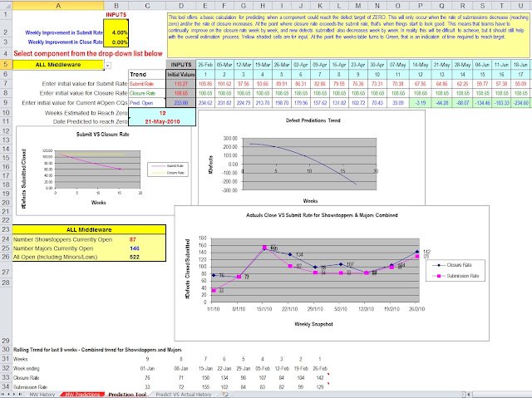
Task: Open the component drop-down arrow beside ALL Middleware
Action: 107,66
